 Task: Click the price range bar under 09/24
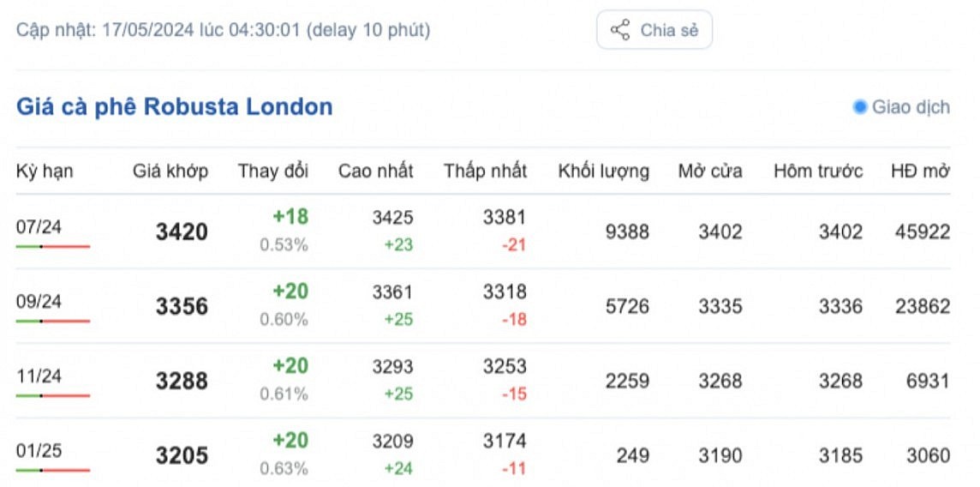click(53, 322)
